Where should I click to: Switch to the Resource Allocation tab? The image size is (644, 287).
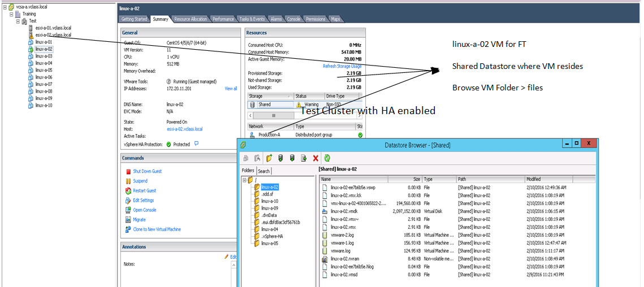(x=191, y=19)
